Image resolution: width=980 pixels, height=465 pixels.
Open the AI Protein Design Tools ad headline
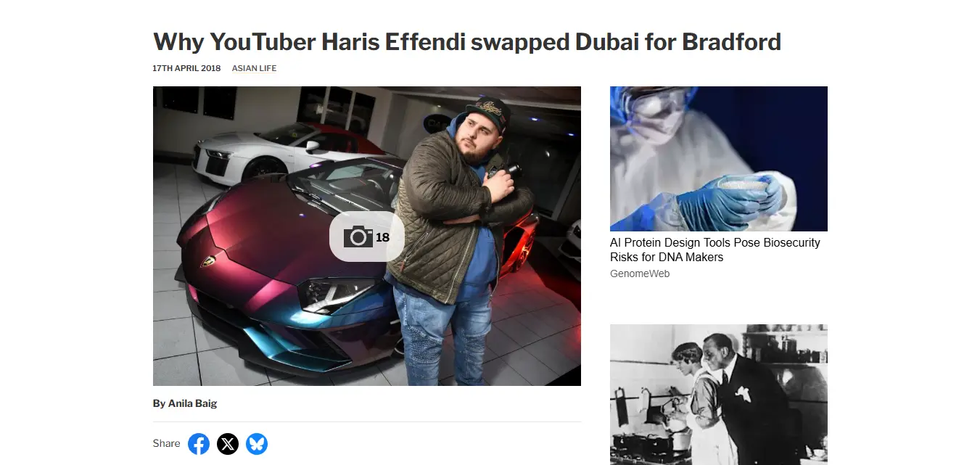pyautogui.click(x=715, y=250)
